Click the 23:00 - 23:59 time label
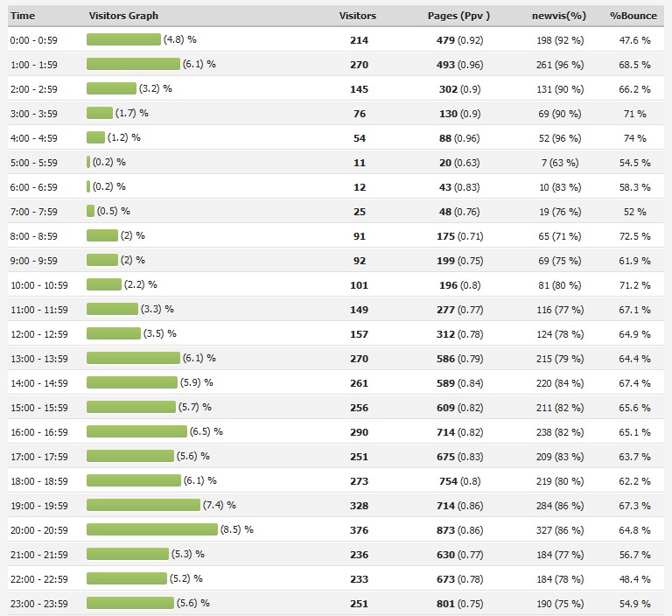 click(38, 604)
